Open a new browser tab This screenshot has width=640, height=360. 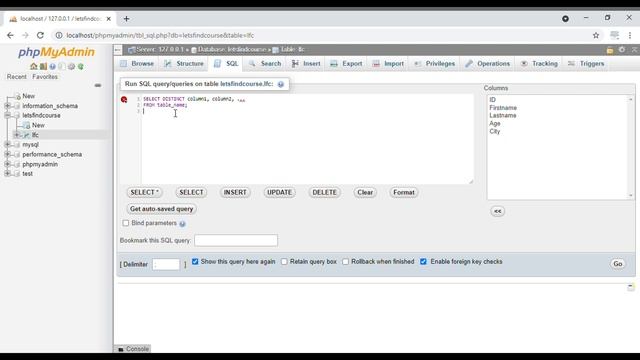(x=127, y=19)
